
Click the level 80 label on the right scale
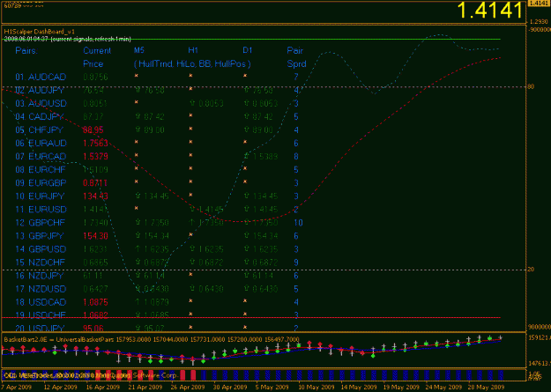pos(531,86)
